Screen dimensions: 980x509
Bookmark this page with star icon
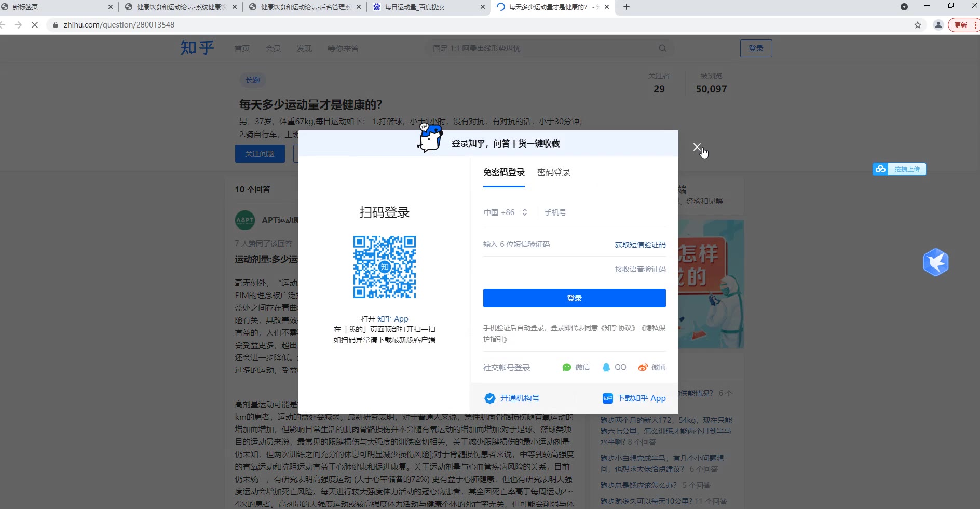(x=918, y=24)
